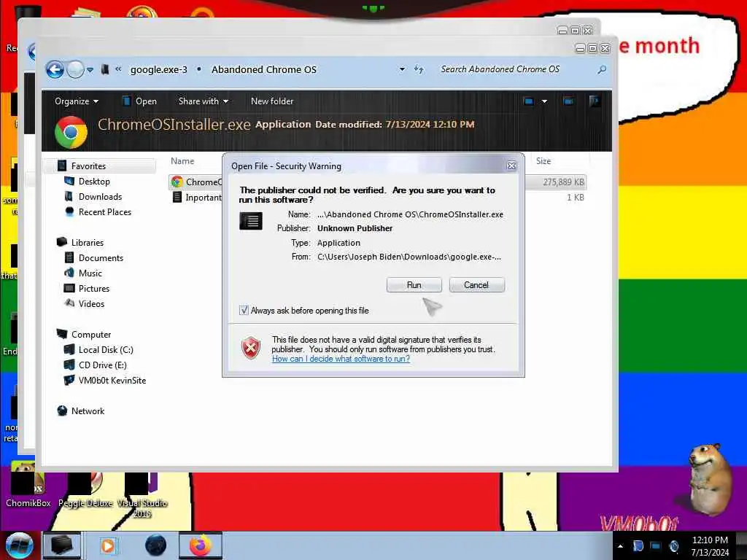Refresh the folder with the refresh icon
Image resolution: width=747 pixels, height=560 pixels.
click(419, 69)
